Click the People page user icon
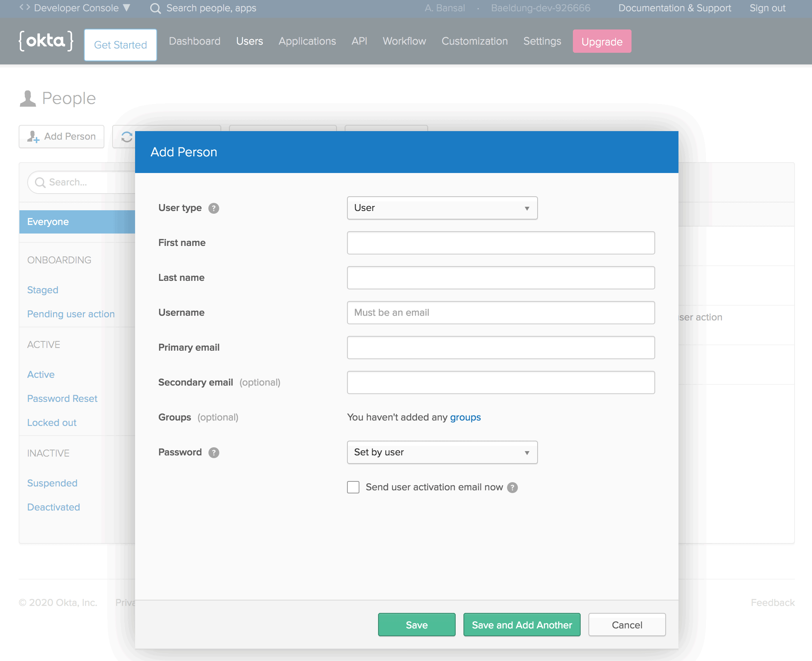The image size is (812, 661). pos(28,99)
